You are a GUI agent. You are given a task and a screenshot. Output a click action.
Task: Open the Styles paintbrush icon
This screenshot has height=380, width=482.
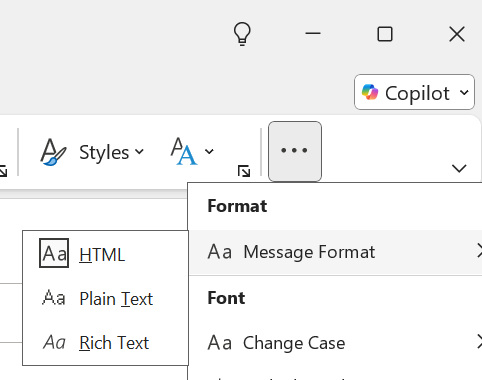coord(53,152)
